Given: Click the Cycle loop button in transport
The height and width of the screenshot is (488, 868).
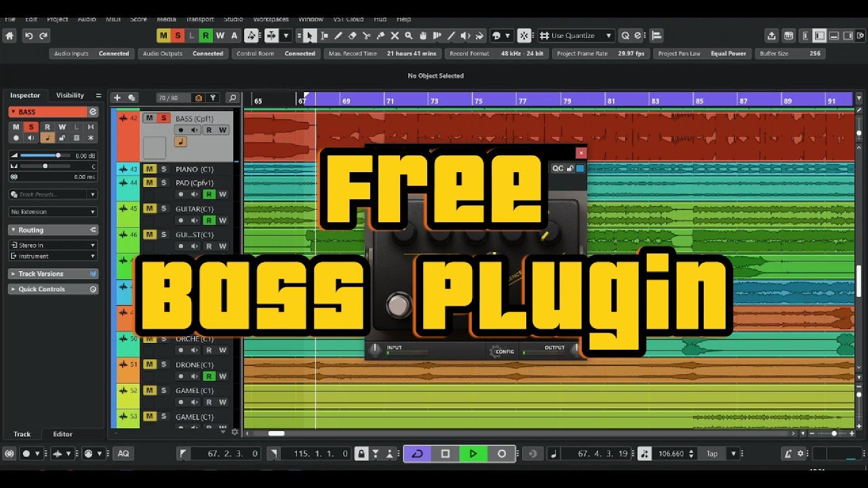Looking at the screenshot, I should tap(417, 454).
